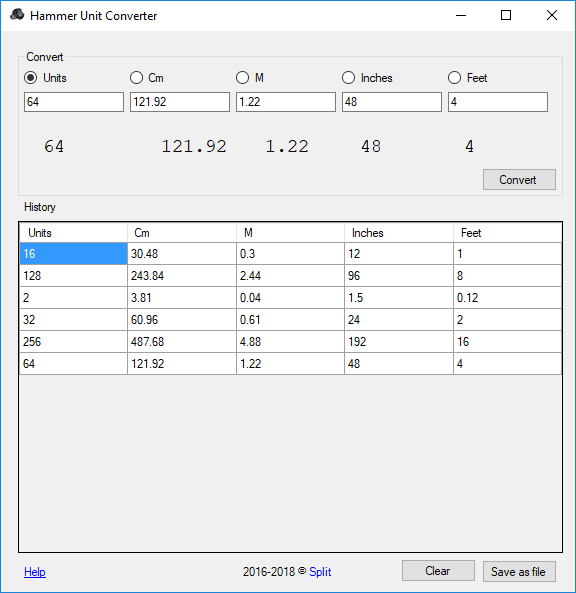The height and width of the screenshot is (593, 576).
Task: Select history cell 24
Action: click(x=399, y=320)
